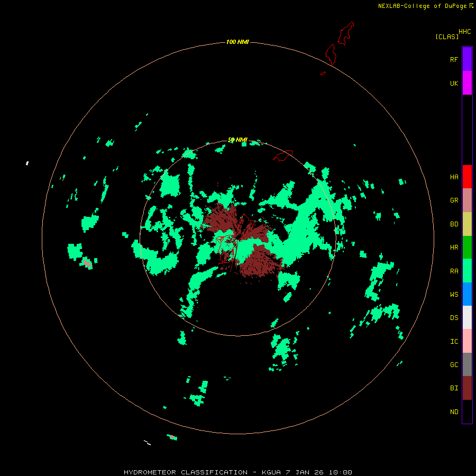Select the GC gray legend swatch
Image resolution: width=476 pixels, height=476 pixels.
tap(467, 364)
